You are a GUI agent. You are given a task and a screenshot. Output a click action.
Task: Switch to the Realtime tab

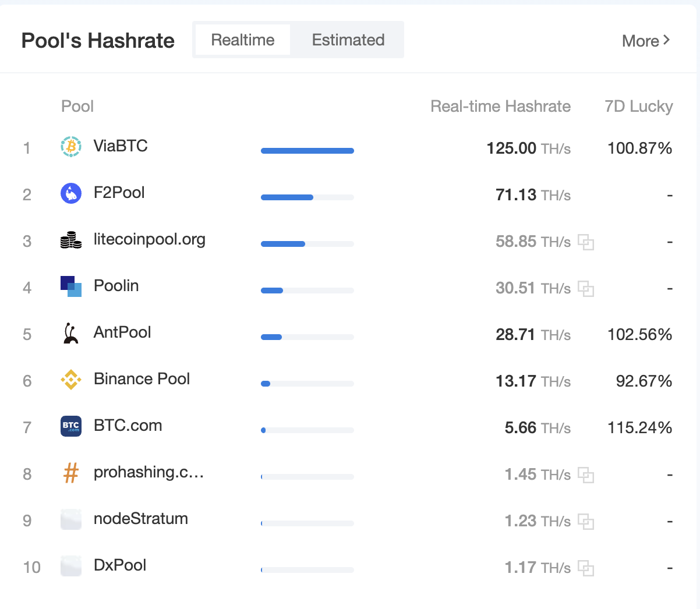[x=242, y=40]
